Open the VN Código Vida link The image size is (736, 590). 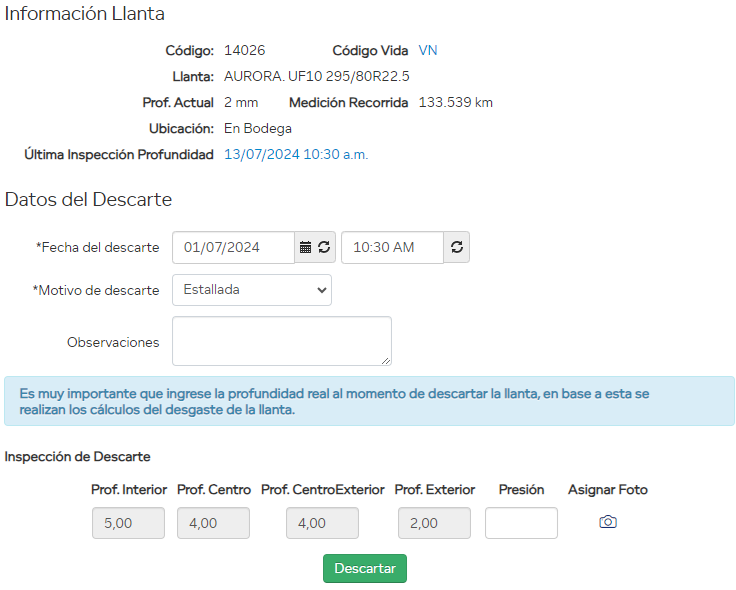coord(428,50)
